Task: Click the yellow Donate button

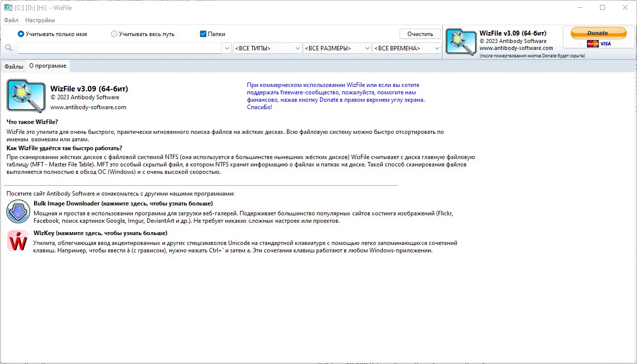Action: 598,33
